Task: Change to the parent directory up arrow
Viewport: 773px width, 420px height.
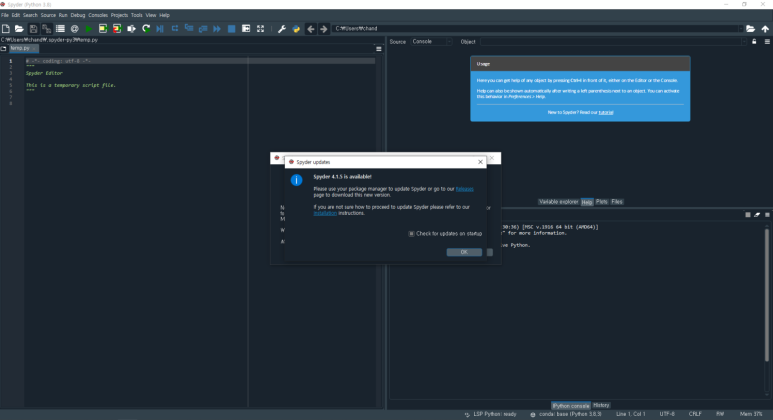Action: [x=765, y=29]
